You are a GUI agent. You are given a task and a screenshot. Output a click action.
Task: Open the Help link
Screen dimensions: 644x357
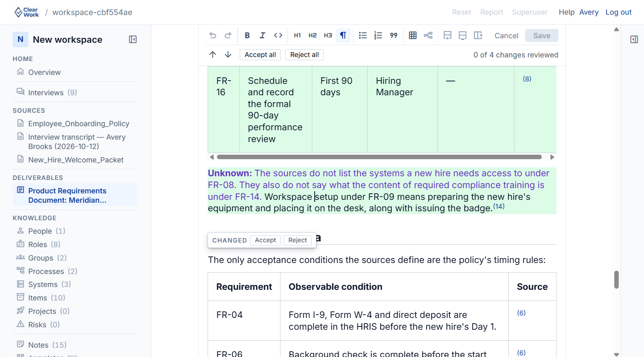(566, 12)
